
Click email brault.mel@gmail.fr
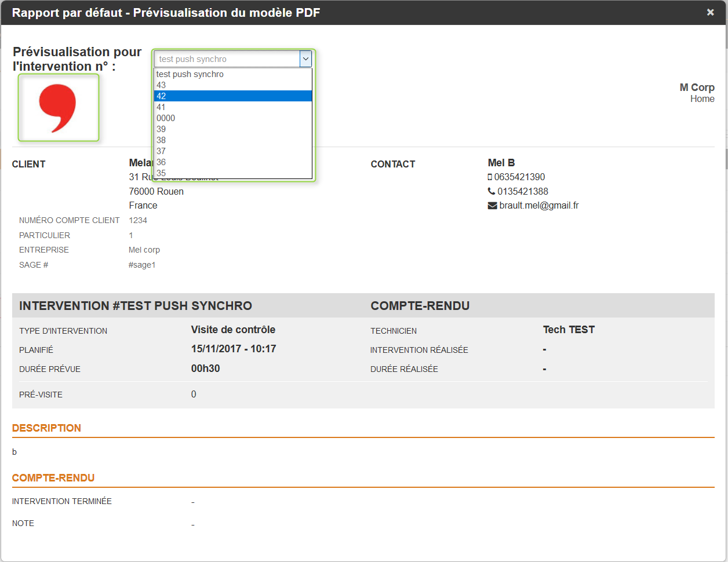539,206
